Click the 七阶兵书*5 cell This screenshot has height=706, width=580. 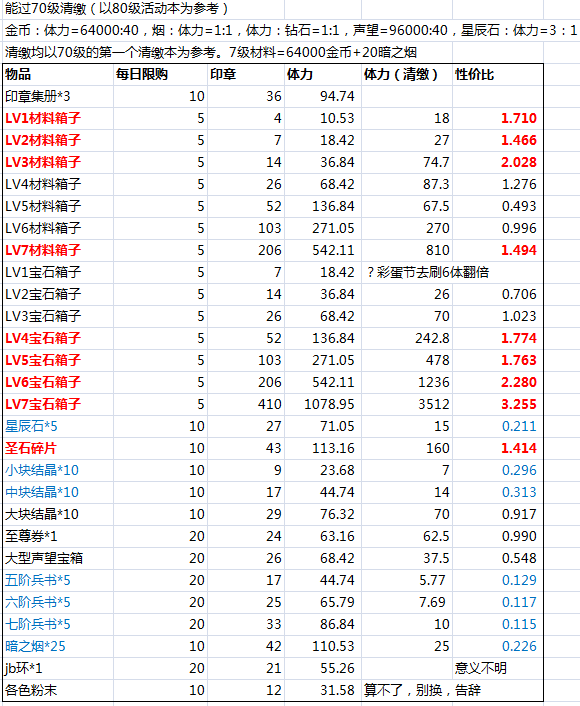[x=58, y=625]
